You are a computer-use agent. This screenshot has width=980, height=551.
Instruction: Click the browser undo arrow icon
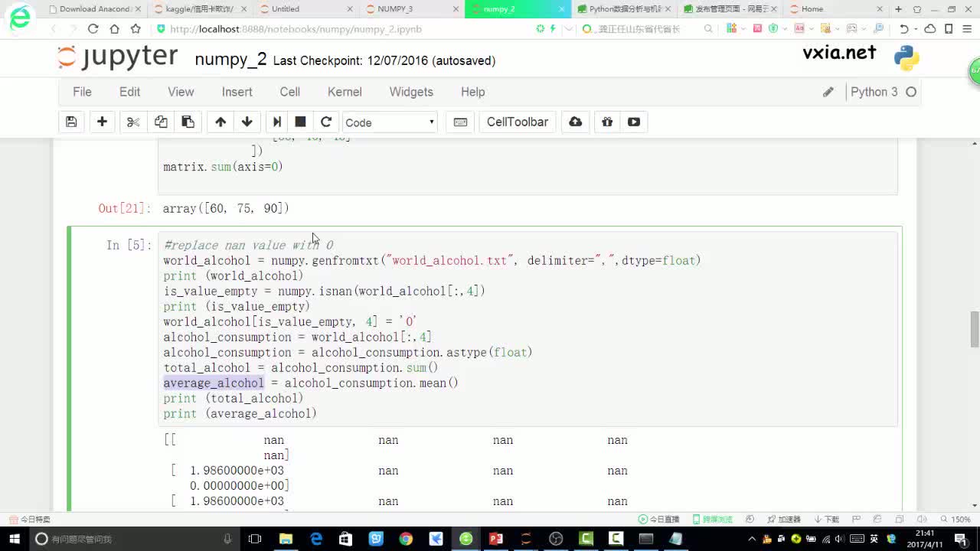(x=904, y=28)
